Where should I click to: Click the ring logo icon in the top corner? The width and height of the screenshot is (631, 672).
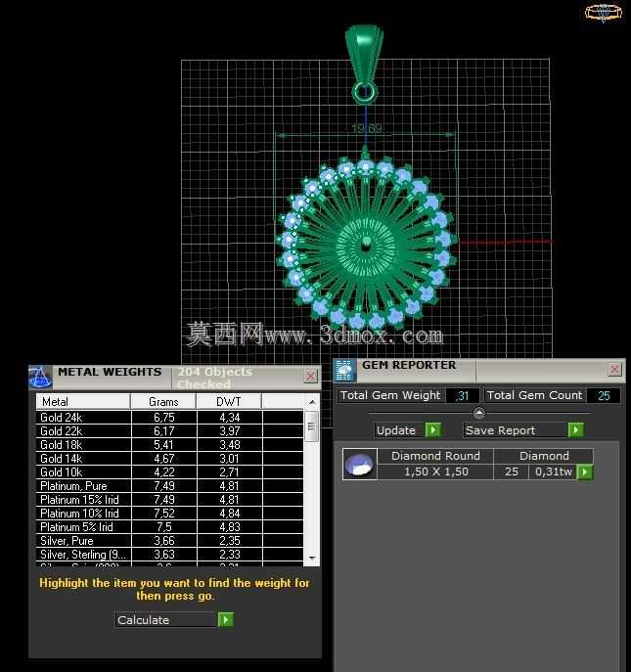[604, 13]
